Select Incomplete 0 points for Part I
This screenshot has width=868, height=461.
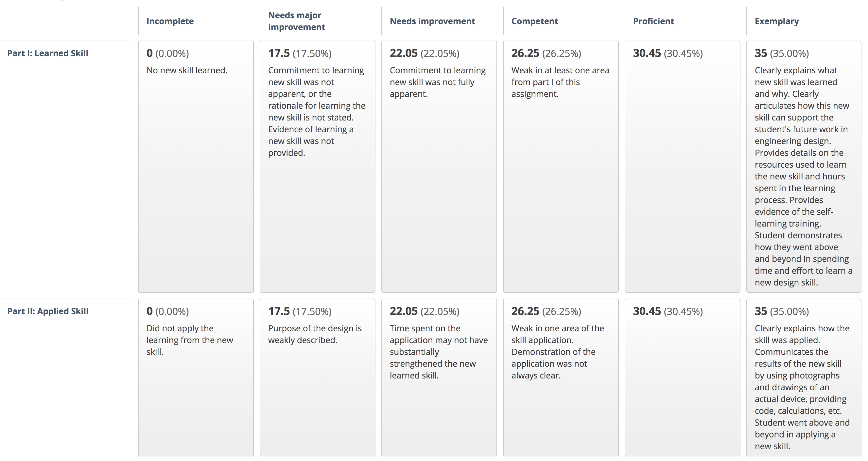point(196,167)
